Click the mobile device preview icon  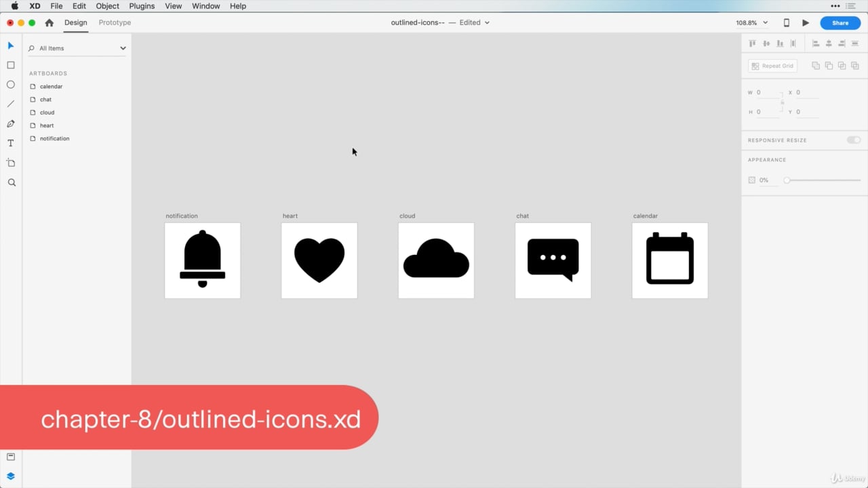pos(787,22)
